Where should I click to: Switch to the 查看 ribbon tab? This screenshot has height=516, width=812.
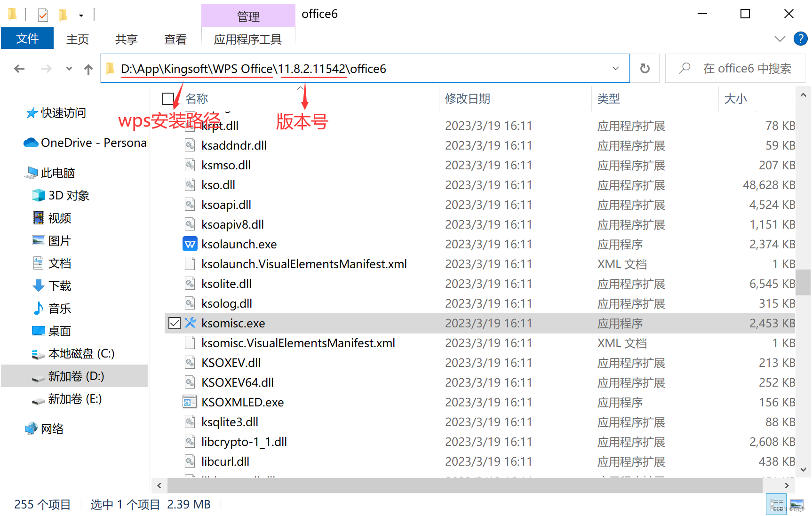[175, 39]
